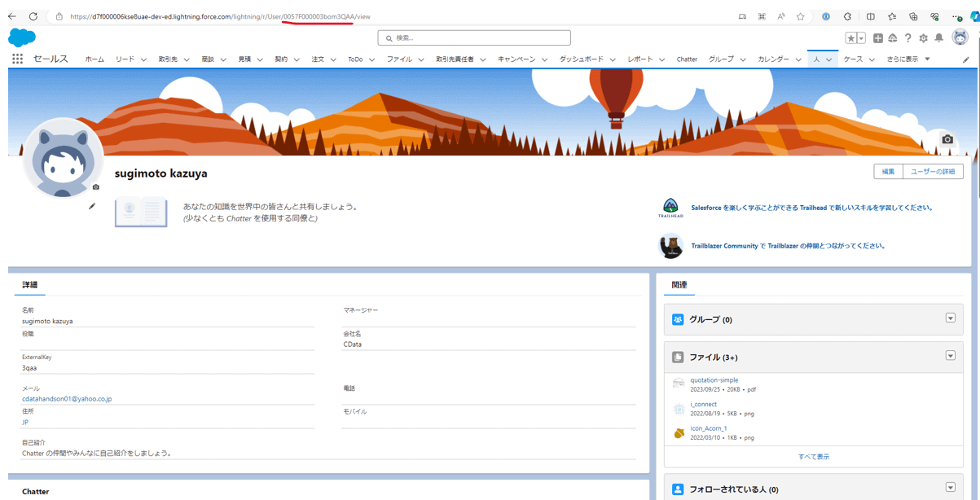Screen dimensions: 980x500
Task: Click the pencil icon below profile photo
Action: point(92,206)
